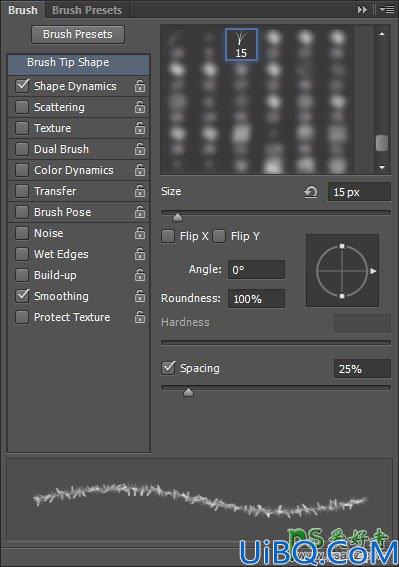Click the brush list scroll-up arrow

pyautogui.click(x=382, y=34)
